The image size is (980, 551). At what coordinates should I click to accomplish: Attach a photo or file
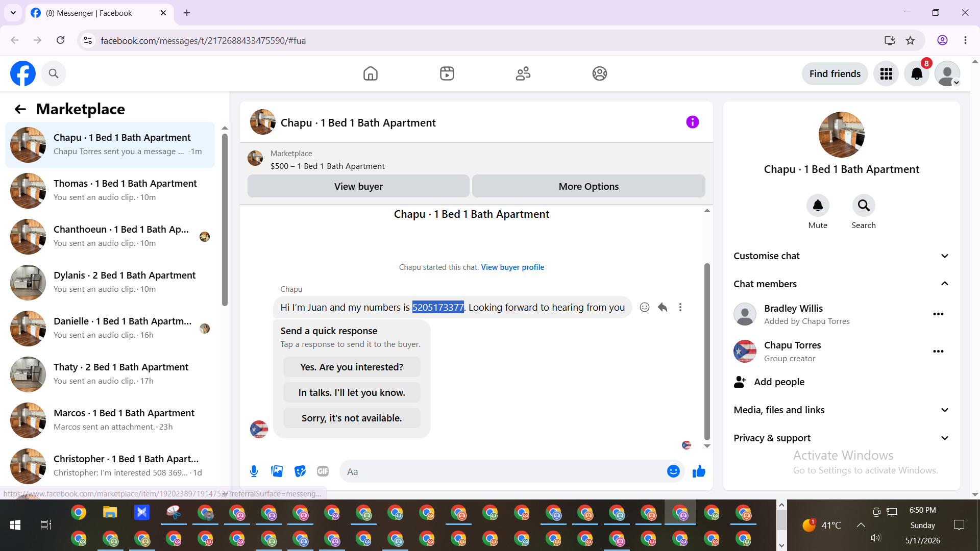pyautogui.click(x=277, y=471)
